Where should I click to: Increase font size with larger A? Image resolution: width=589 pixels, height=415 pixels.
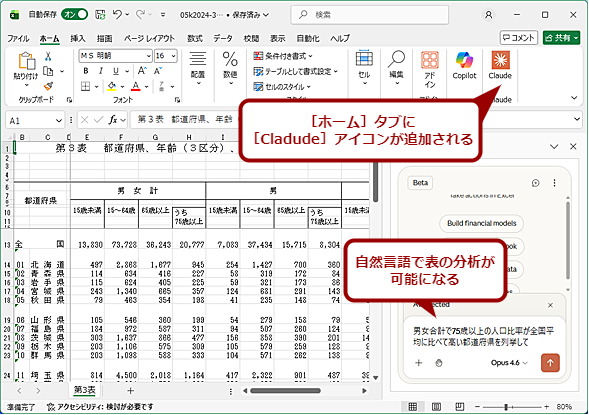142,71
